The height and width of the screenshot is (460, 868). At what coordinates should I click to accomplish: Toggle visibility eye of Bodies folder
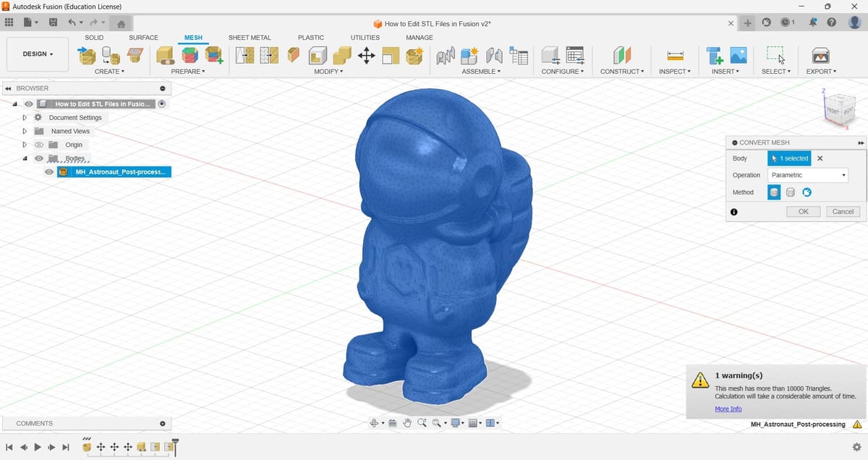[39, 158]
